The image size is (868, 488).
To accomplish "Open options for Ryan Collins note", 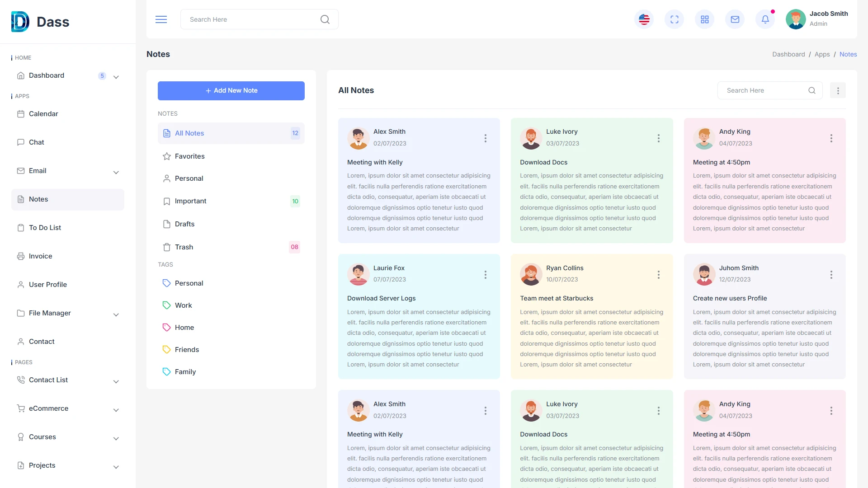I will pyautogui.click(x=659, y=275).
